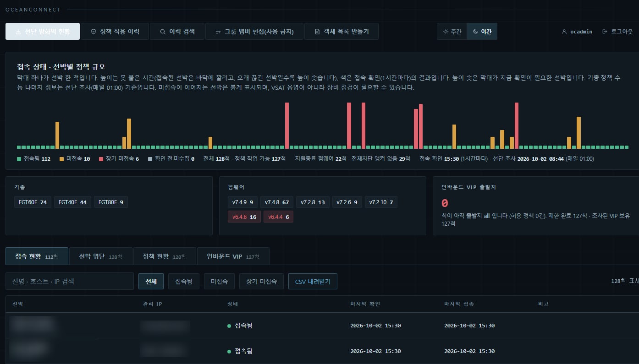The width and height of the screenshot is (639, 364).
Task: Open the 인바운드 VIP tab
Action: (233, 256)
